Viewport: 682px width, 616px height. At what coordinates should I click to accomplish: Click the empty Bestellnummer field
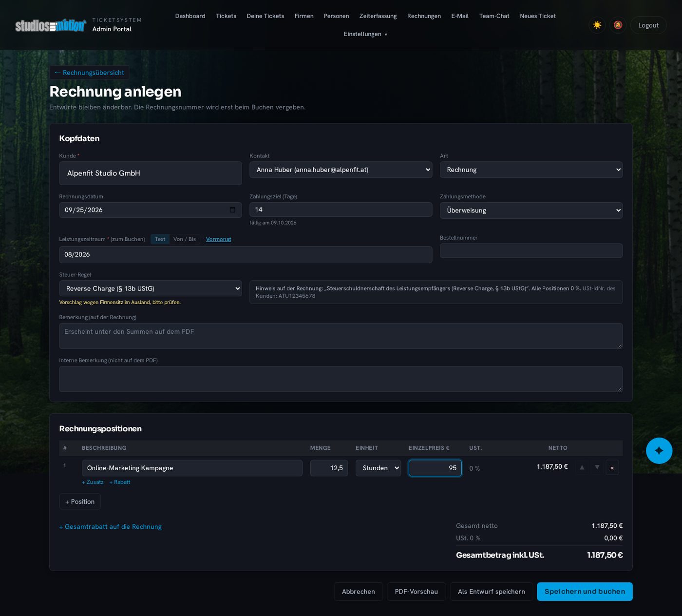click(531, 251)
